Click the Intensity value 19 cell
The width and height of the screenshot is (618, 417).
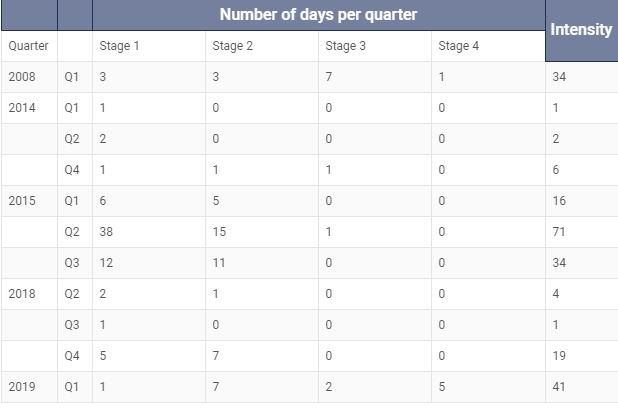point(581,356)
